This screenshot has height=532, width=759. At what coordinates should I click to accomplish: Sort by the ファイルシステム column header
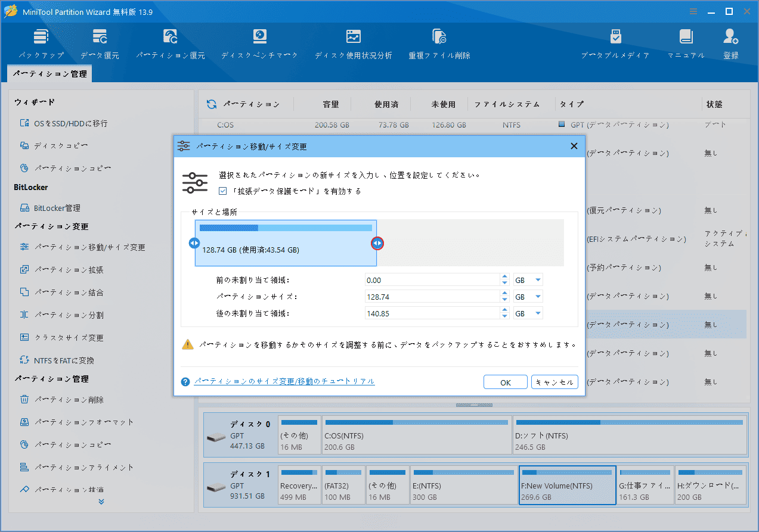(507, 104)
